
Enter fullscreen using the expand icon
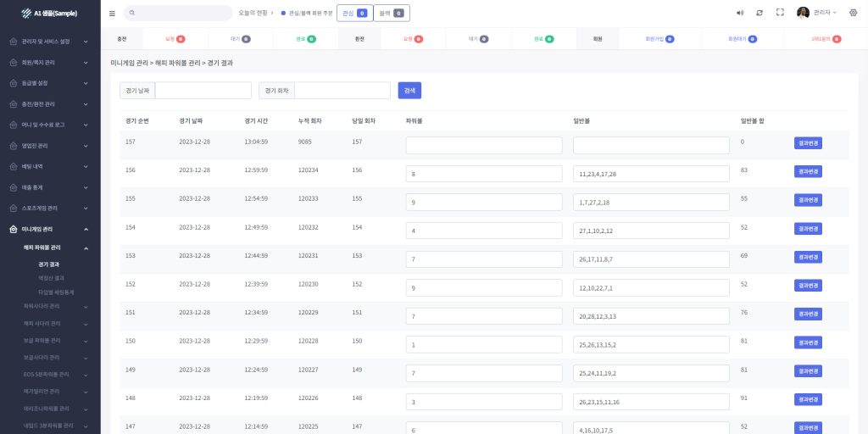tap(779, 13)
